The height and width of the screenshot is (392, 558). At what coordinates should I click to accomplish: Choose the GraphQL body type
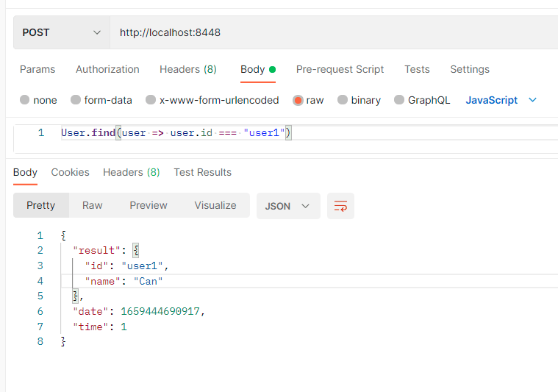pyautogui.click(x=399, y=100)
